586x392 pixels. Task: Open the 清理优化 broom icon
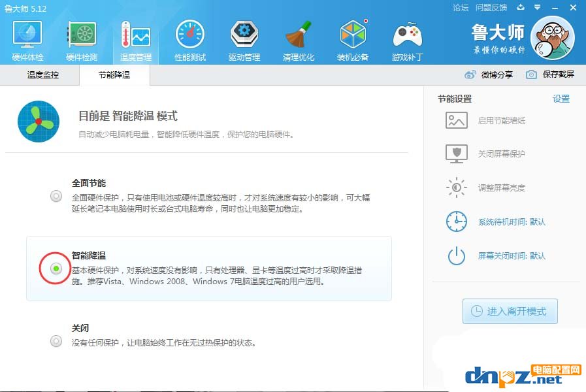pyautogui.click(x=299, y=35)
